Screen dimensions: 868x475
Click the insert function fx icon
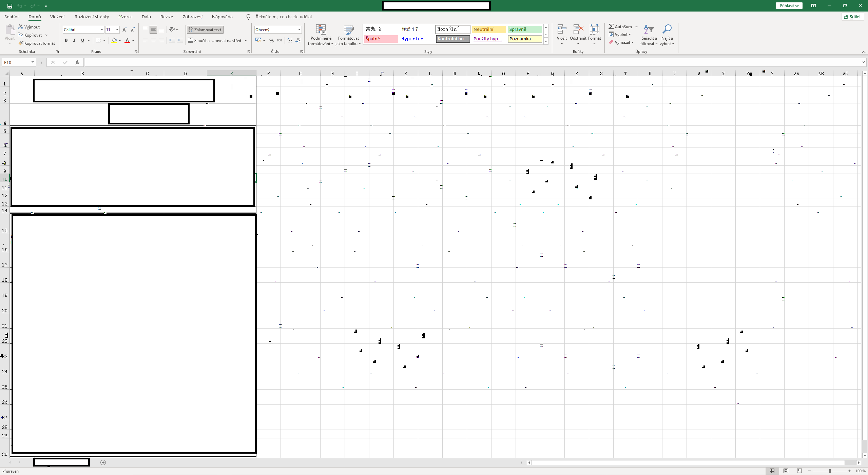click(77, 62)
